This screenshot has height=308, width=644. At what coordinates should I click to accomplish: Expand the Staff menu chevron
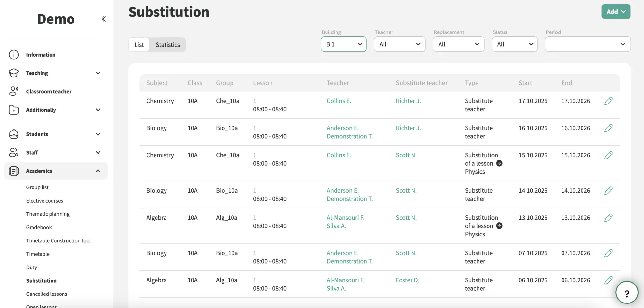(98, 152)
